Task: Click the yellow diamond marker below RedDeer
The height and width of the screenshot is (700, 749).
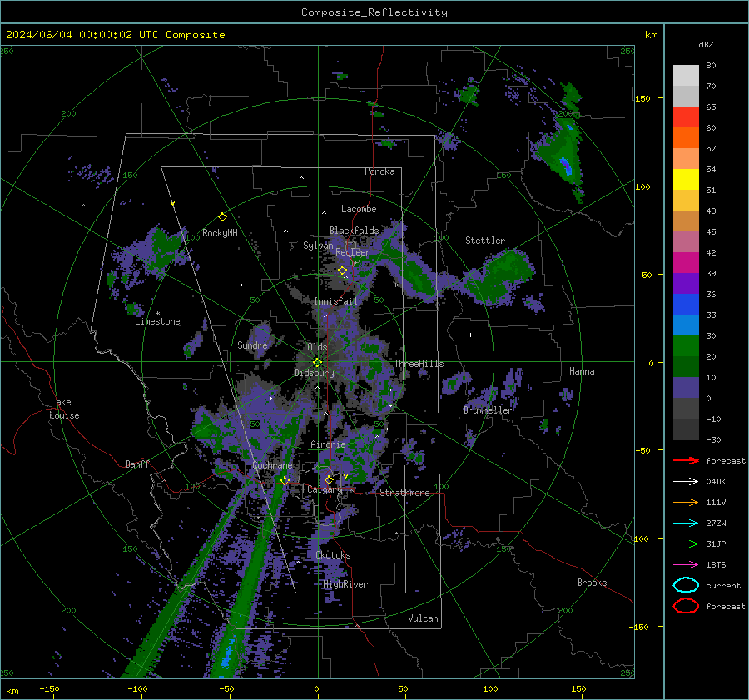Action: point(342,271)
